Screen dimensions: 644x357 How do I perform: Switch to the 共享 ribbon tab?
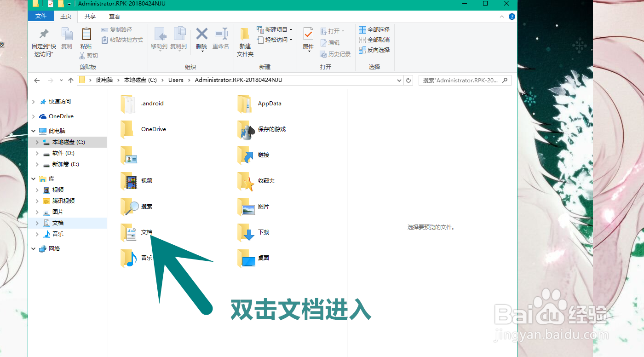click(x=90, y=16)
